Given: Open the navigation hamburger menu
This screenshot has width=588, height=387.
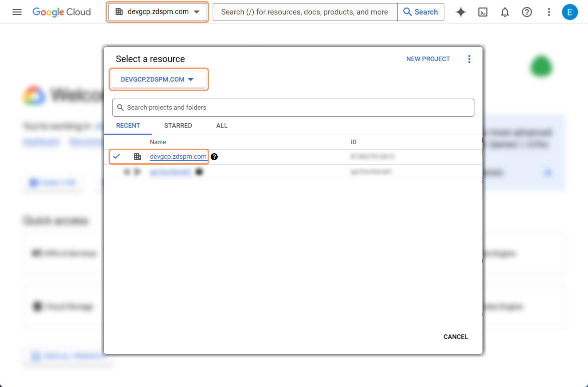Looking at the screenshot, I should tap(17, 12).
